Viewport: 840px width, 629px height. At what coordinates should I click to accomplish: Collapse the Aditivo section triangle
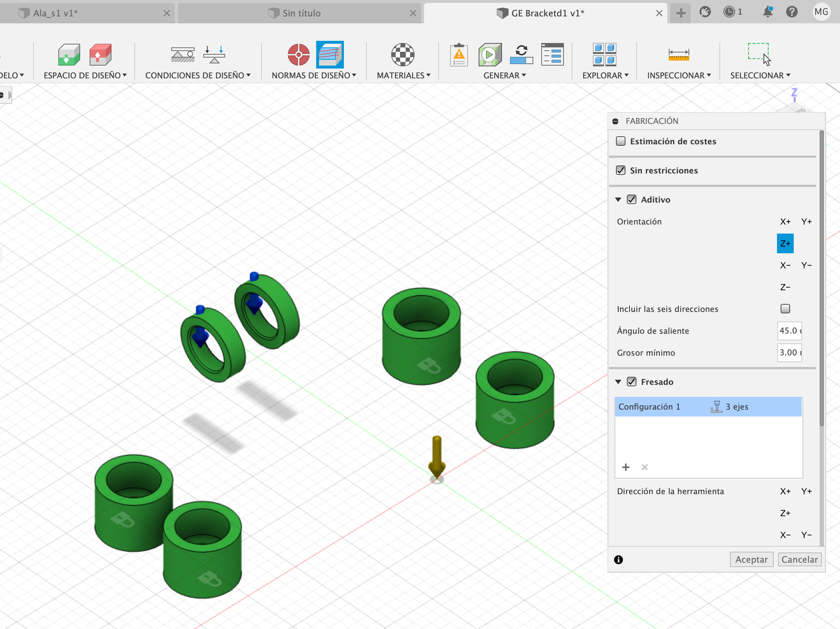click(618, 199)
